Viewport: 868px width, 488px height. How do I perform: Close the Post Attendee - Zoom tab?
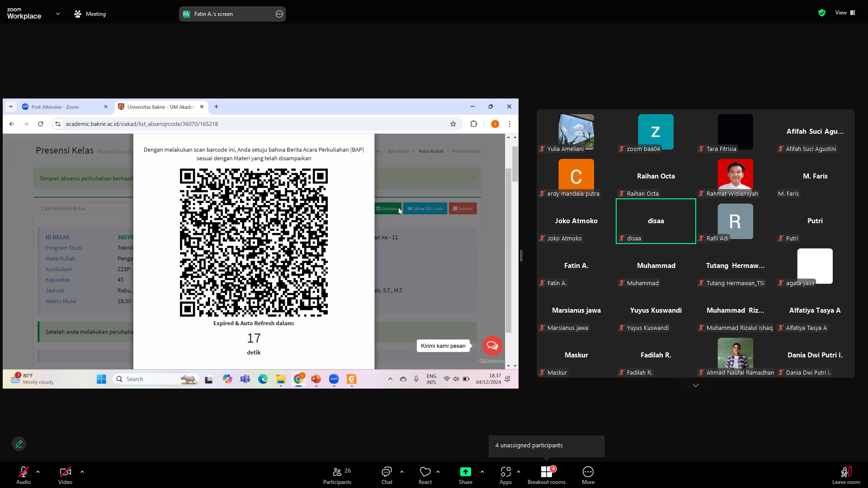tap(106, 107)
